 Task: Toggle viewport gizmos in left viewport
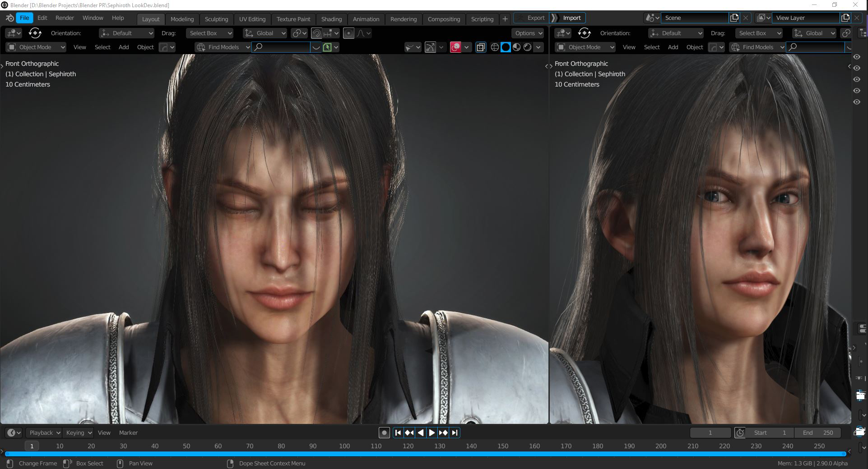pyautogui.click(x=430, y=47)
